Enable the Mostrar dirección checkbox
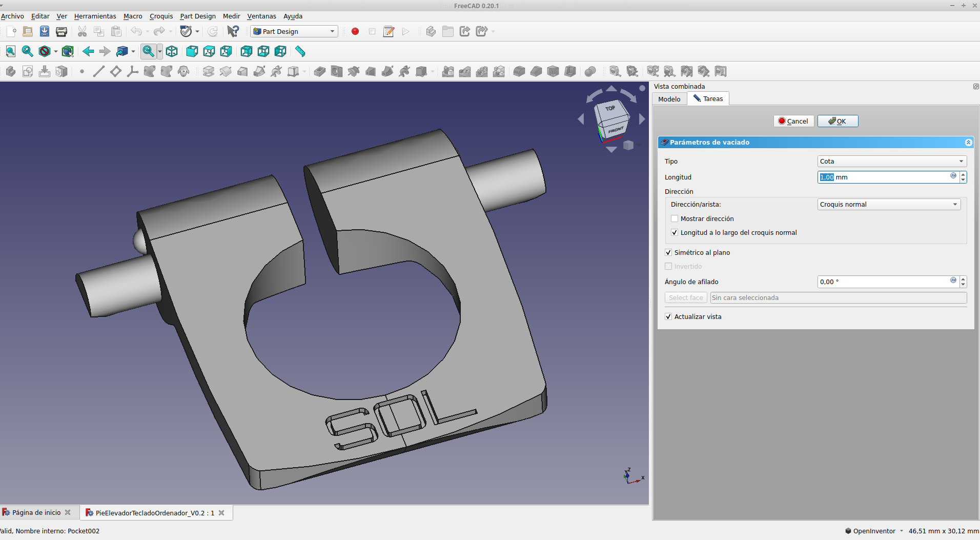 [x=675, y=218]
